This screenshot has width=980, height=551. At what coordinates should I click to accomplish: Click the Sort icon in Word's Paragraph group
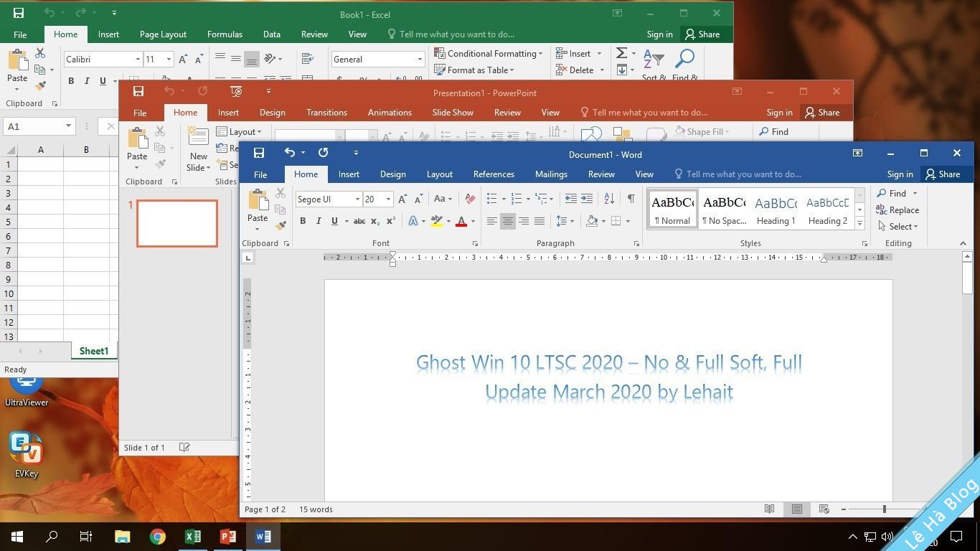click(x=609, y=199)
